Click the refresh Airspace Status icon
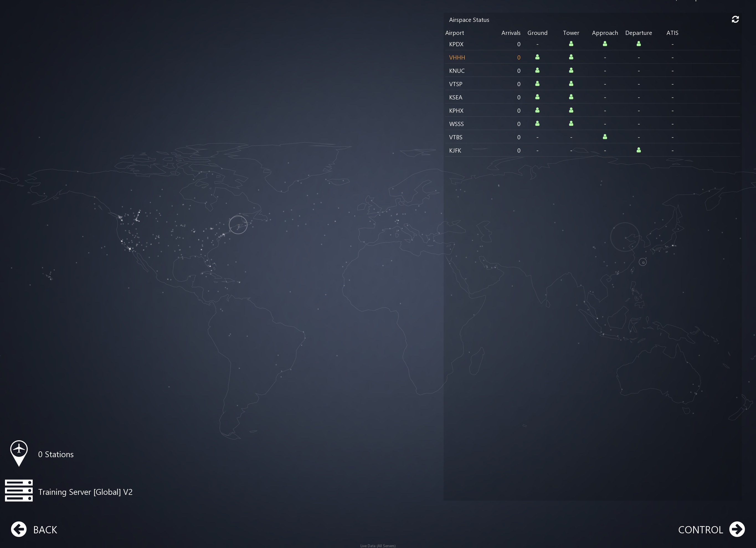This screenshot has height=548, width=756. pyautogui.click(x=735, y=19)
